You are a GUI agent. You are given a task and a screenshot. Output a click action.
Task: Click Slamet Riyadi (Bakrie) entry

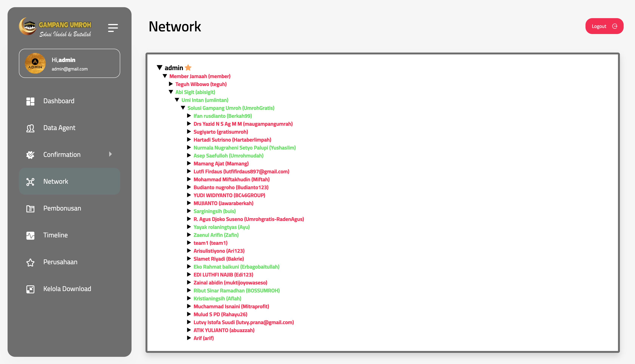(x=219, y=259)
